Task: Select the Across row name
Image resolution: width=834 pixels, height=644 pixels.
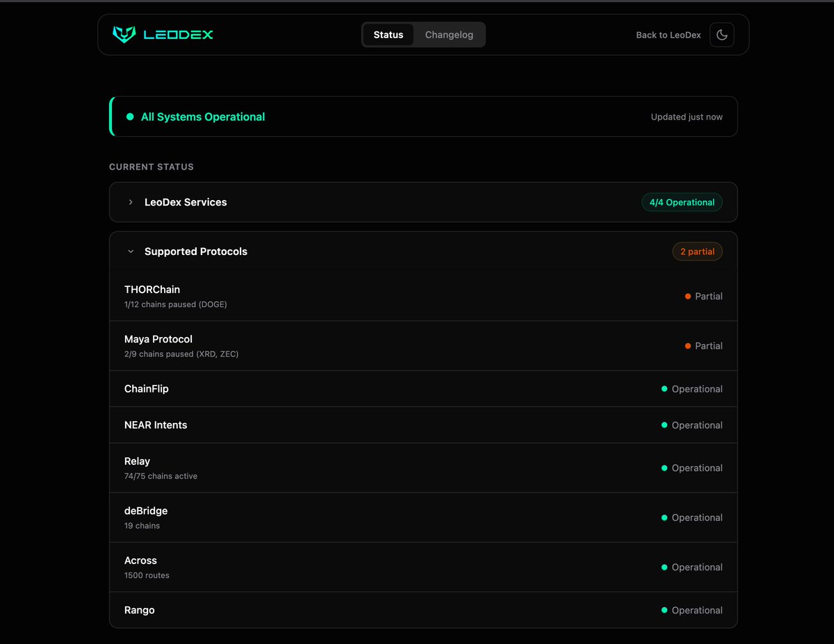Action: coord(140,561)
